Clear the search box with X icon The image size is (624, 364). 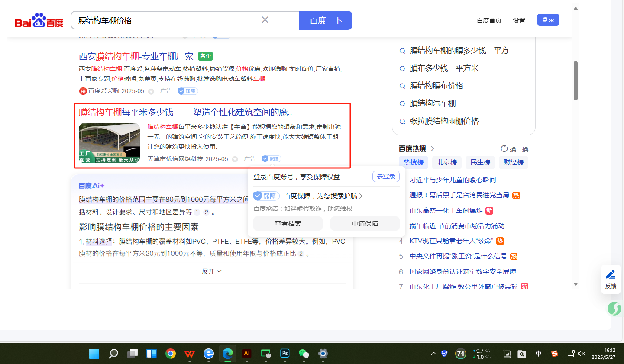tap(265, 20)
